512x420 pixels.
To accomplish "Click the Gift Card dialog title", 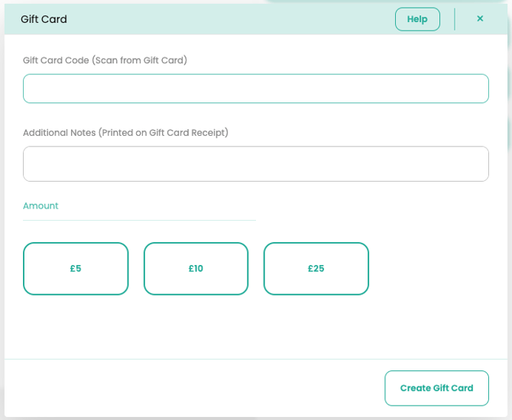I will point(44,19).
